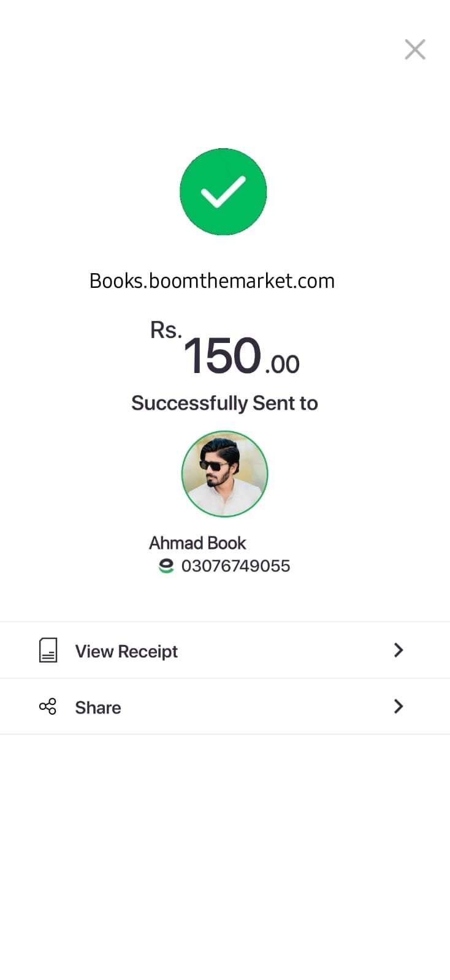This screenshot has width=450, height=980.
Task: Select the Share option text
Action: 98,707
